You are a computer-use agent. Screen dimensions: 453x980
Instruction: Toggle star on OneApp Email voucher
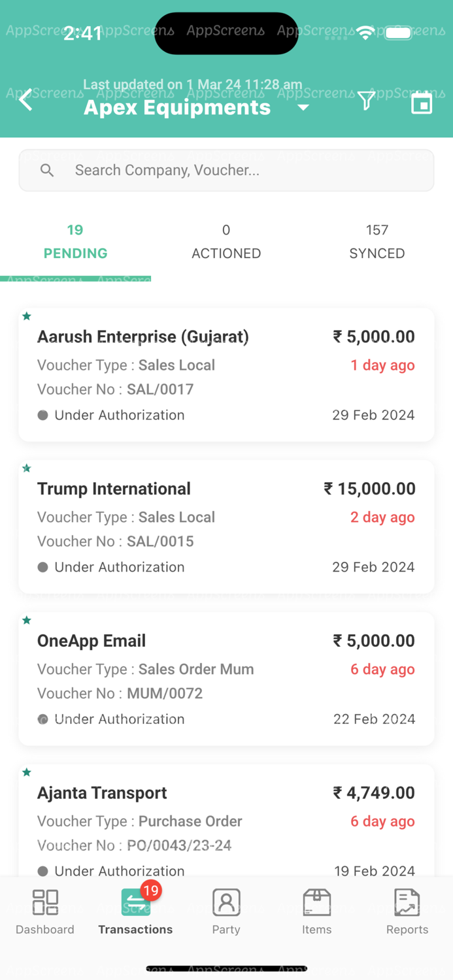click(x=27, y=620)
